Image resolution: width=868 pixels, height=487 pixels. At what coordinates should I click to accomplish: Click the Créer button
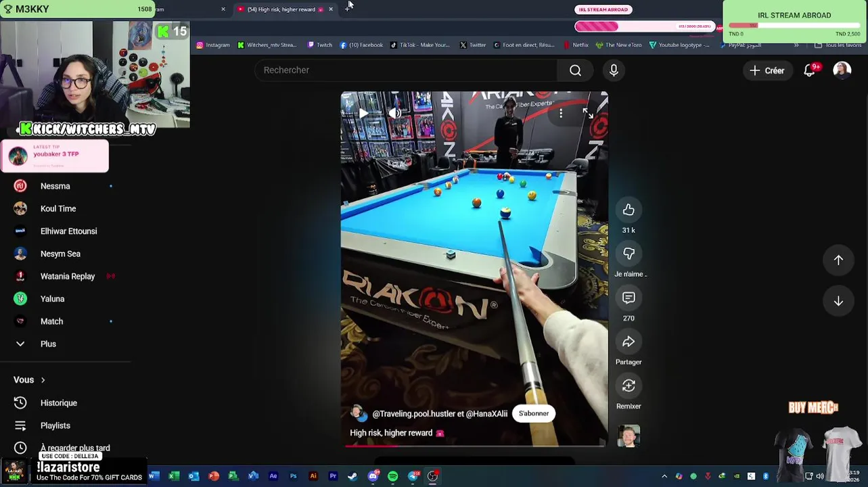[767, 70]
